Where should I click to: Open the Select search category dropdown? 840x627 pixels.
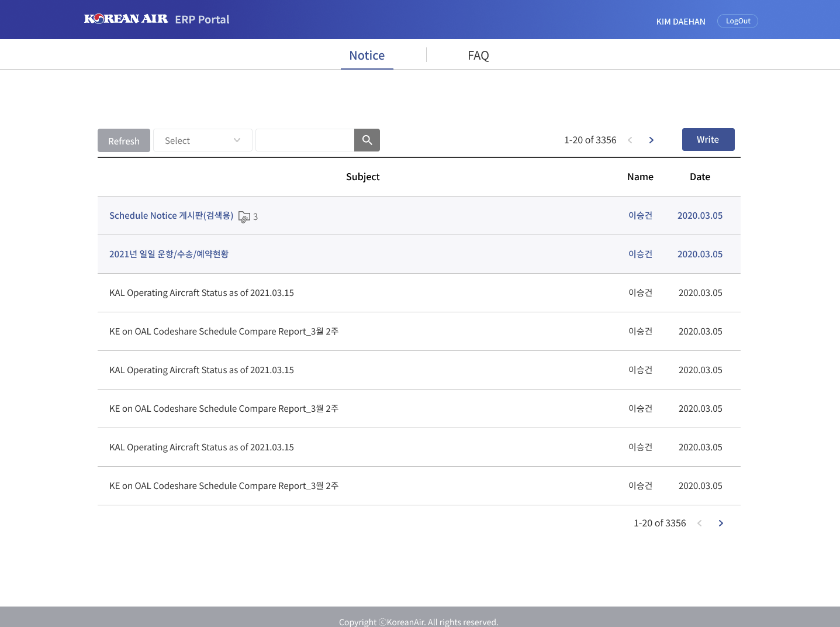202,140
